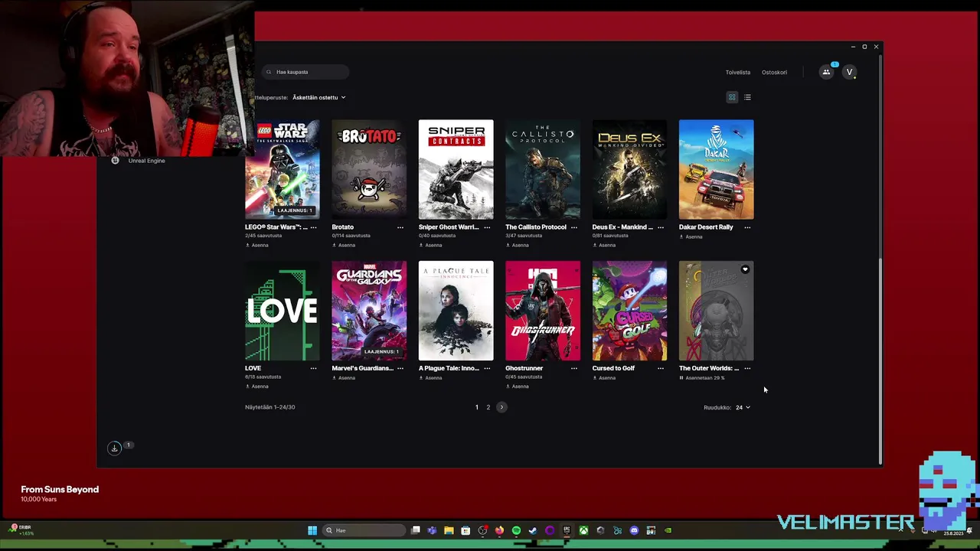Open options menu for Sniper Ghost Warrior

(487, 227)
